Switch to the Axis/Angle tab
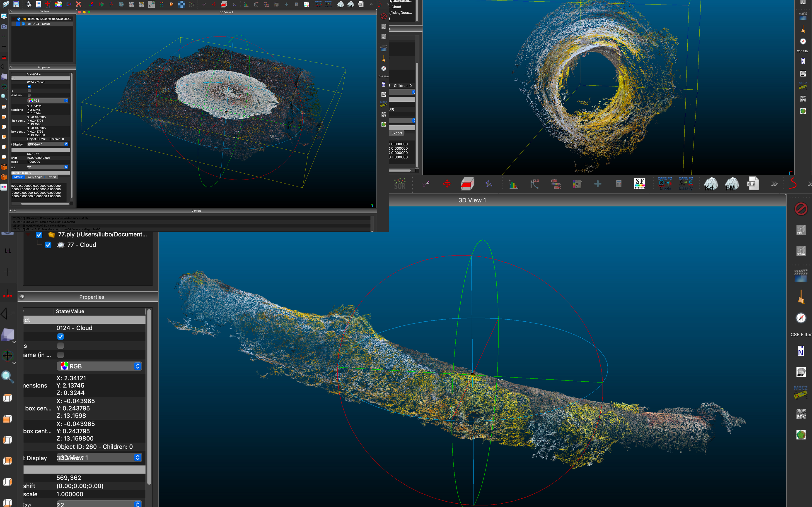Viewport: 812px width, 507px height. (35, 177)
